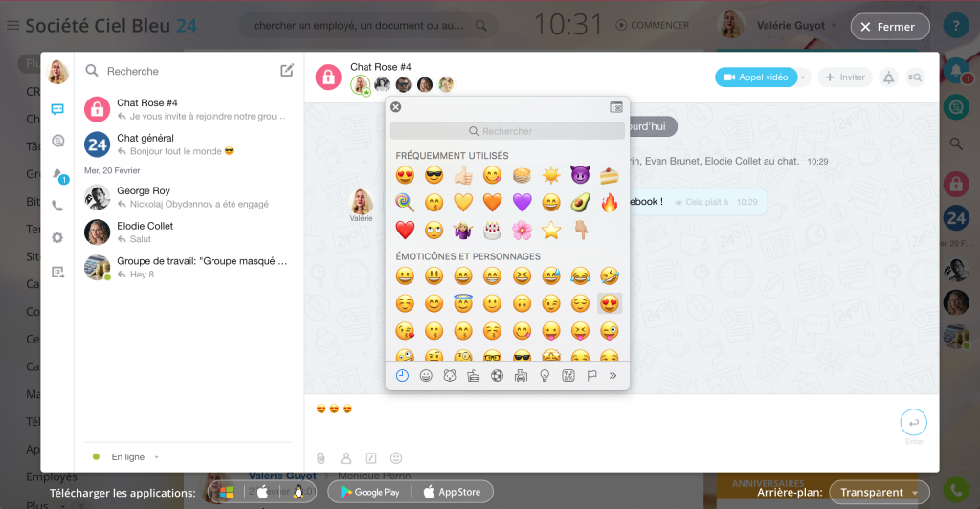Mute notifications for Chat Rose #4
Screen dimensions: 980x509
[x=888, y=77]
